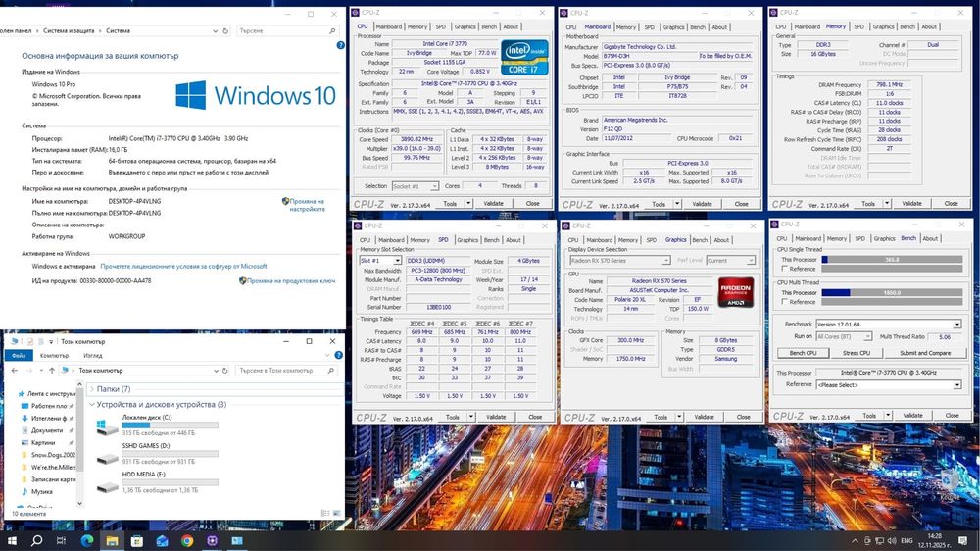Viewport: 980px width, 551px height.
Task: Click the Bench CPU button
Action: [804, 353]
